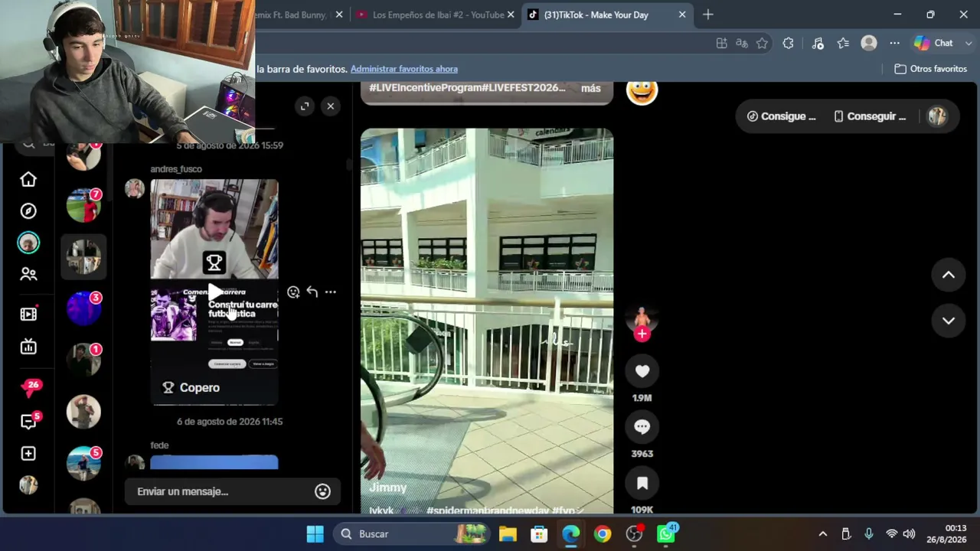Open the conversation with the 3 badge
Screen dimensions: 980x551
click(x=83, y=308)
